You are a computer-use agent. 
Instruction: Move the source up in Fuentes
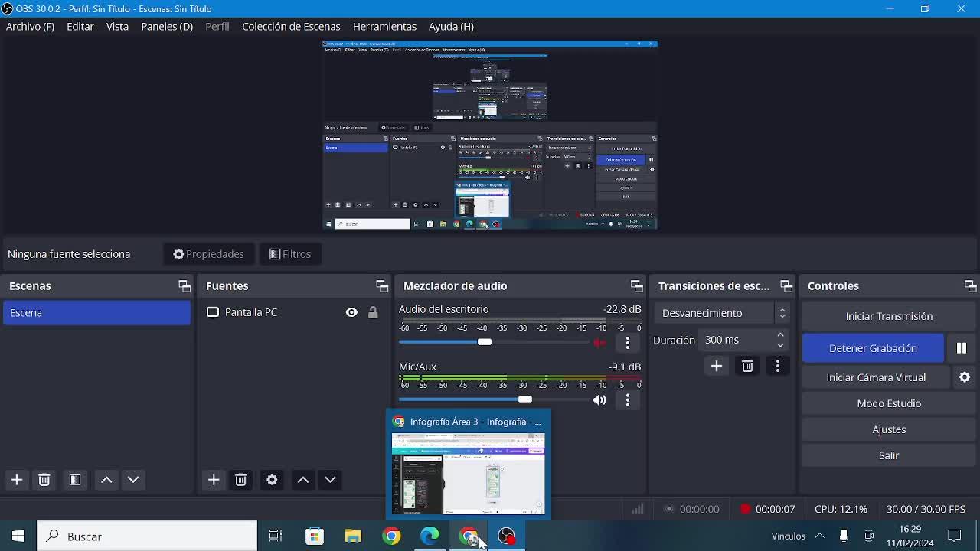tap(303, 480)
